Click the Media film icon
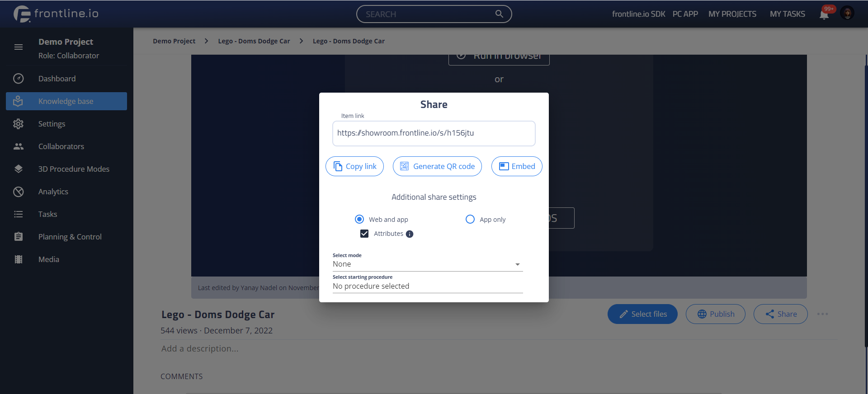Image resolution: width=868 pixels, height=394 pixels. tap(19, 259)
